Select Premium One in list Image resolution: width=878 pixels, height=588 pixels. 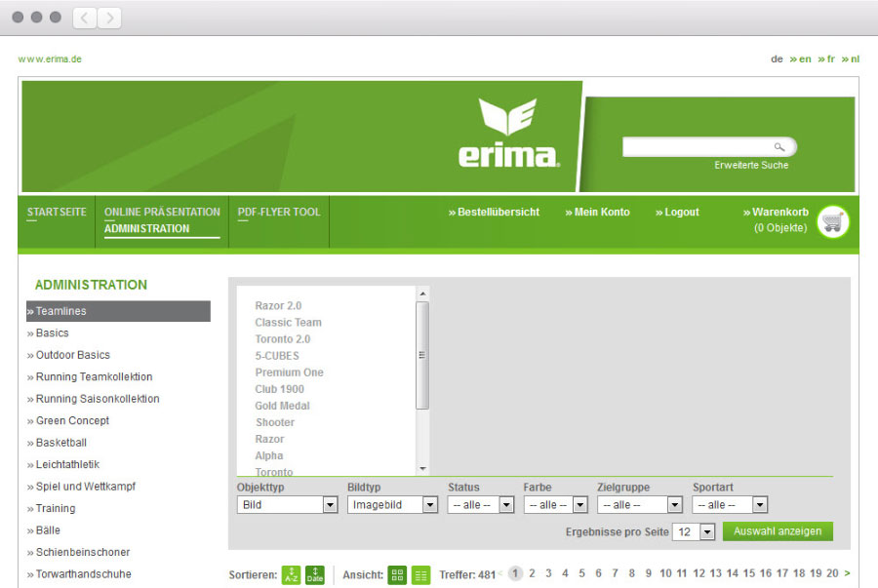tap(290, 372)
